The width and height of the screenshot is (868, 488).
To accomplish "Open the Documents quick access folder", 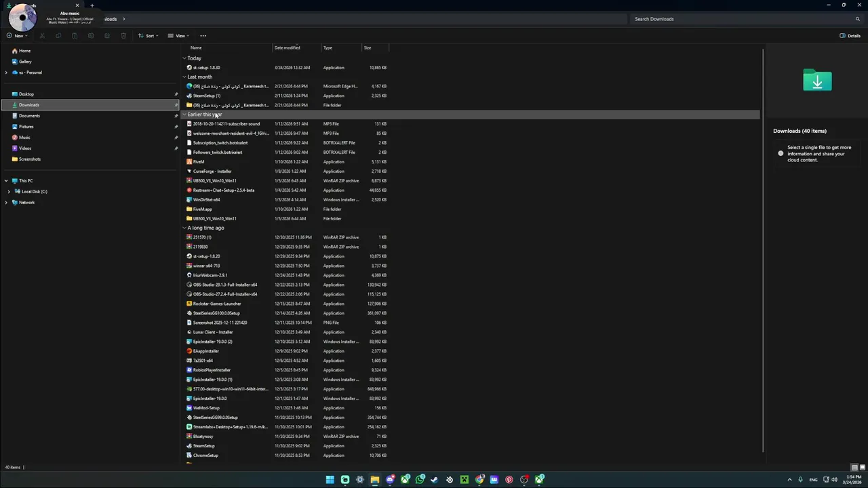I will coord(28,116).
